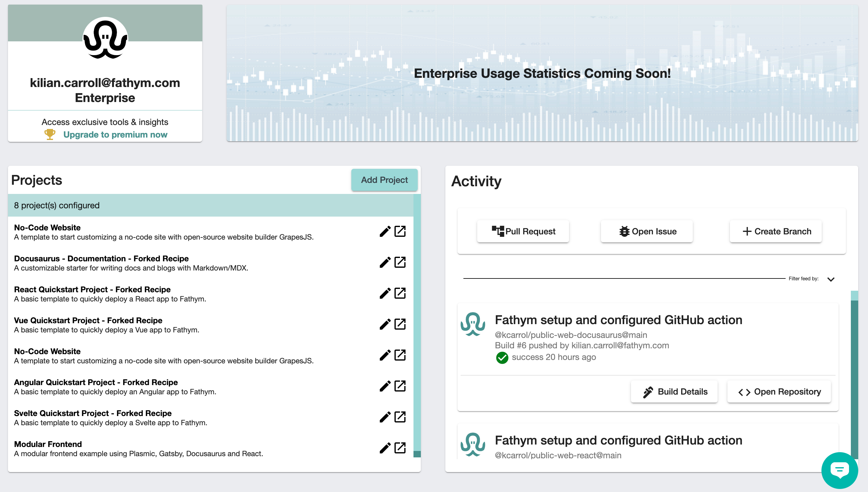Launch the second No-Code Website project
Viewport: 868px width, 492px height.
click(400, 355)
